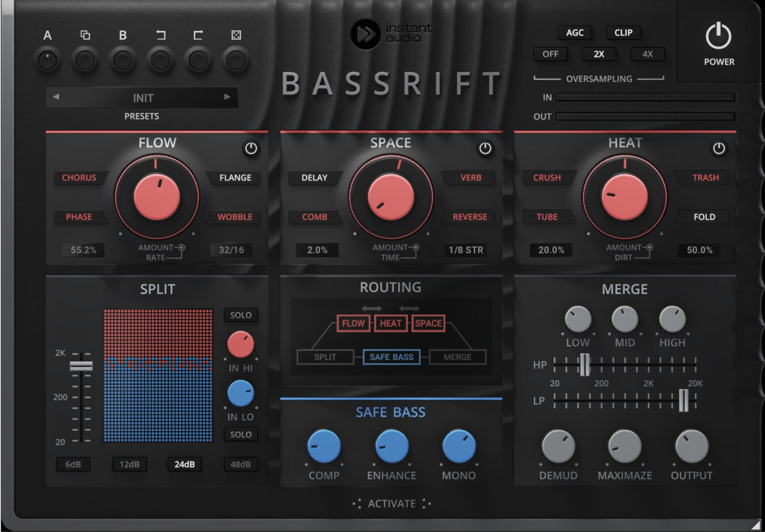Click the COMP blue knob
Viewport: 765px width, 532px height.
pos(324,446)
